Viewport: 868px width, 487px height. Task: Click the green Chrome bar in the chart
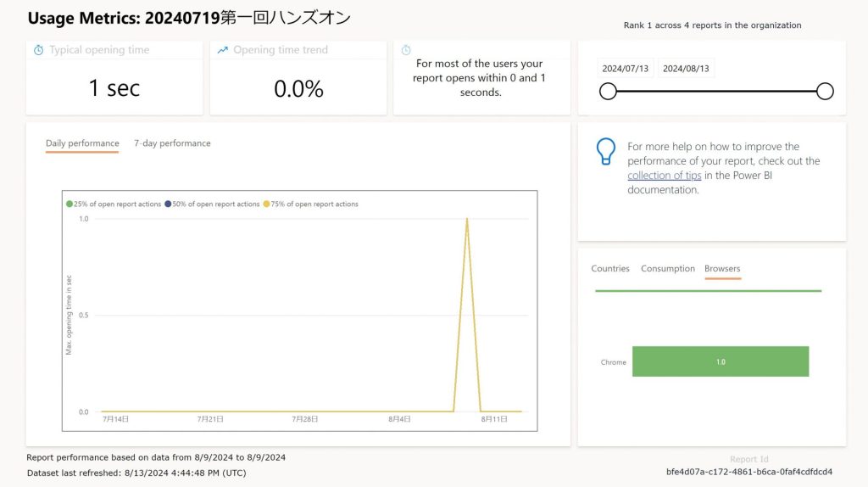[x=720, y=361]
